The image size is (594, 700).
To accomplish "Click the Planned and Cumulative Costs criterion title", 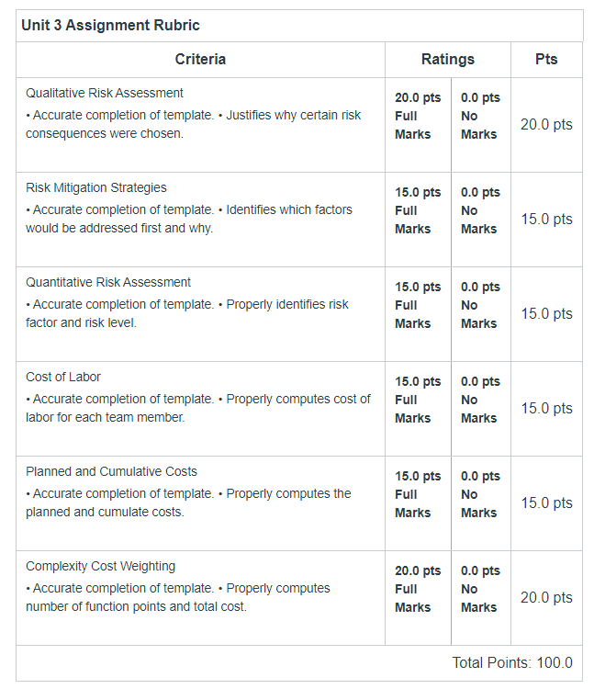I will 111,471.
